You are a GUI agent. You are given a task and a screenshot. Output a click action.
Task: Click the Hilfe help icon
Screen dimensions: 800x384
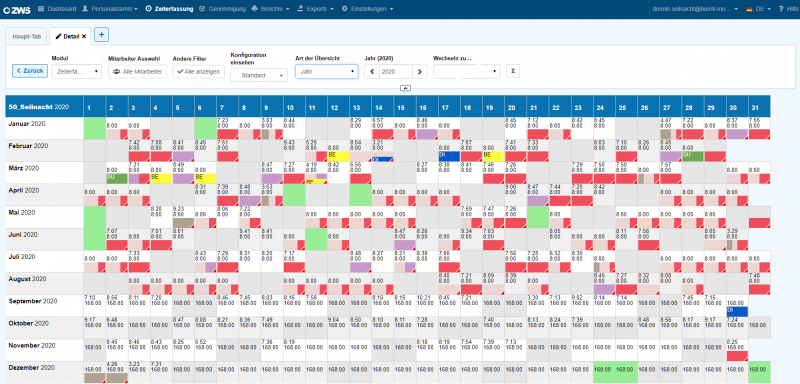pyautogui.click(x=789, y=9)
